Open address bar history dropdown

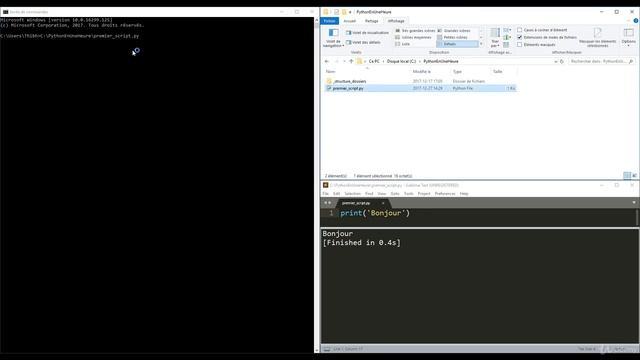[x=556, y=61]
